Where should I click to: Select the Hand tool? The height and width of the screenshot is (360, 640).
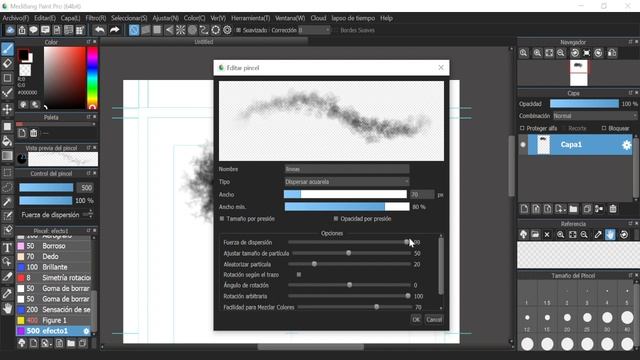(x=7, y=308)
